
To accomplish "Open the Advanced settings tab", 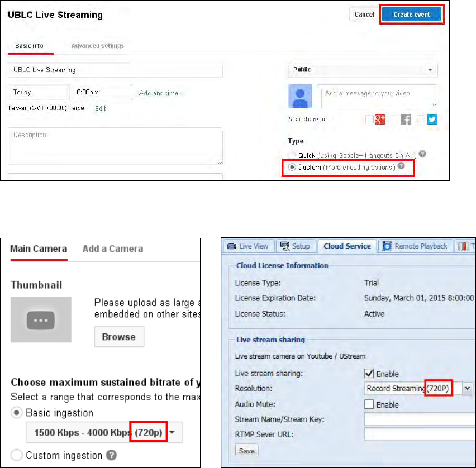I will click(97, 46).
